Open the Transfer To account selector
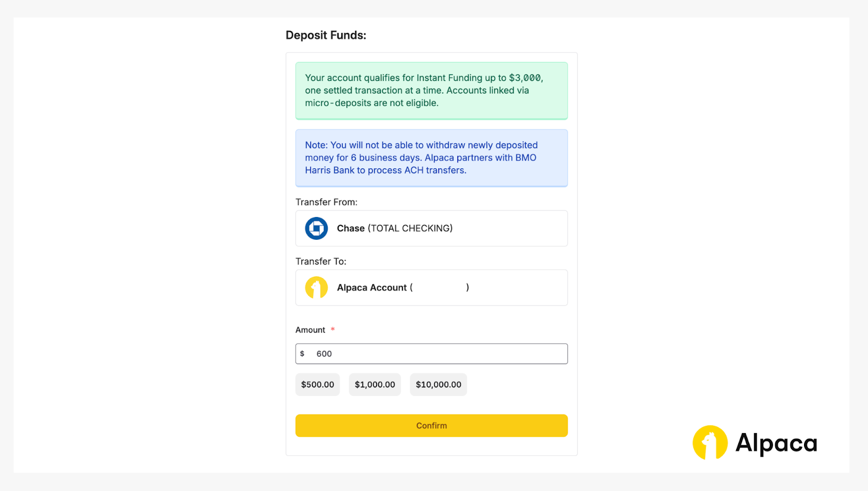 [x=431, y=288]
